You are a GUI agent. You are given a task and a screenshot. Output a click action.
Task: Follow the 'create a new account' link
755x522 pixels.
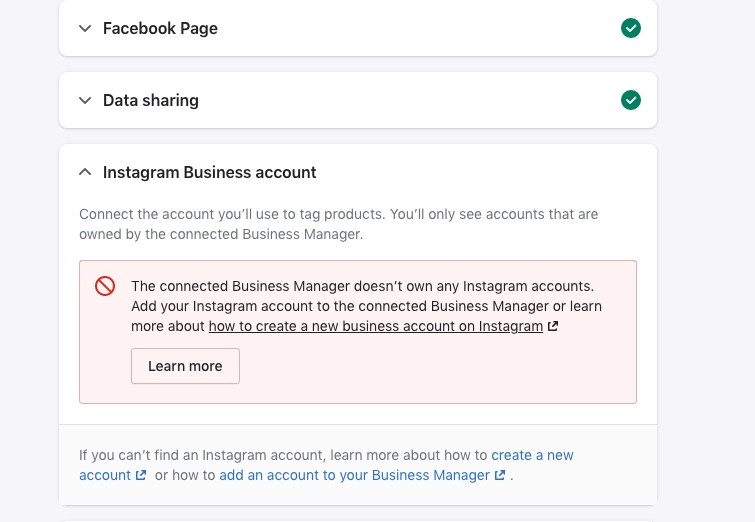[x=532, y=456]
